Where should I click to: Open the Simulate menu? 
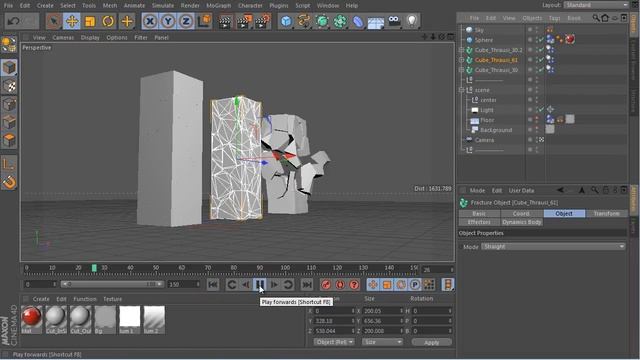[163, 5]
